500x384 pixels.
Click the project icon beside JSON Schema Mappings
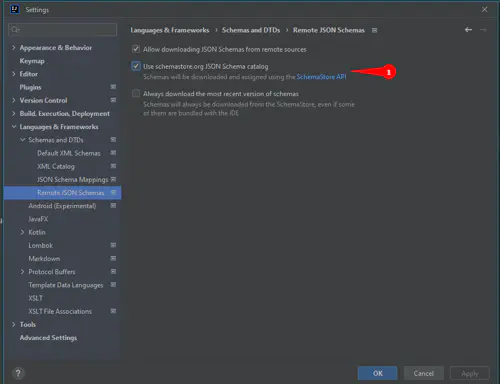pos(113,179)
